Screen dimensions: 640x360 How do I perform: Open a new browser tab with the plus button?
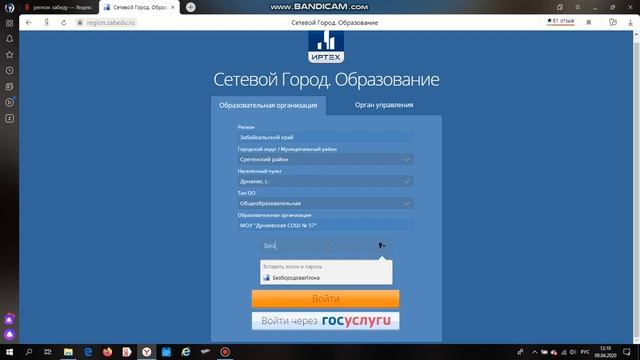click(x=191, y=7)
